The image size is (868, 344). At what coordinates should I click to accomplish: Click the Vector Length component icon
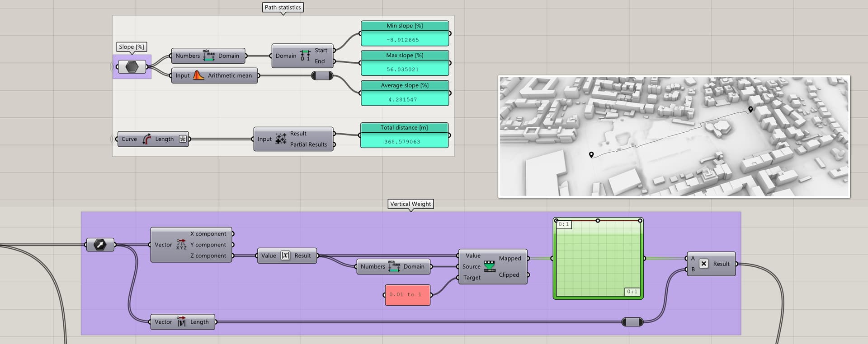[181, 322]
